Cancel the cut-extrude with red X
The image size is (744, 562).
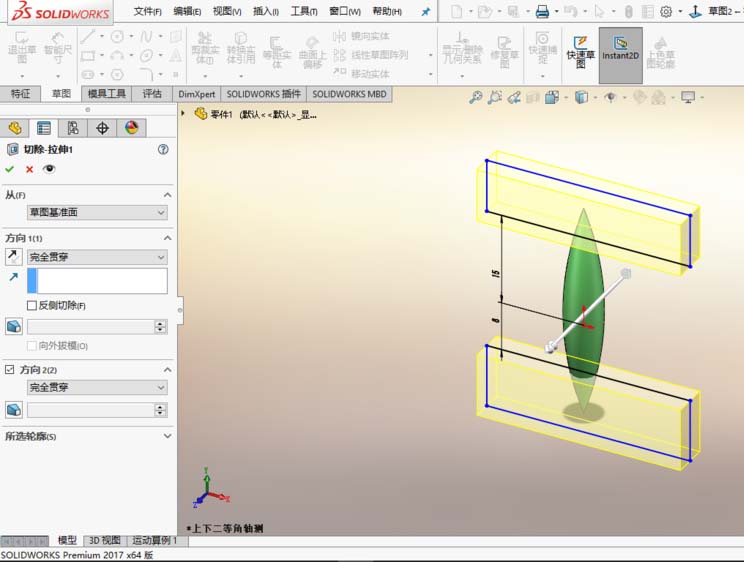tap(29, 169)
